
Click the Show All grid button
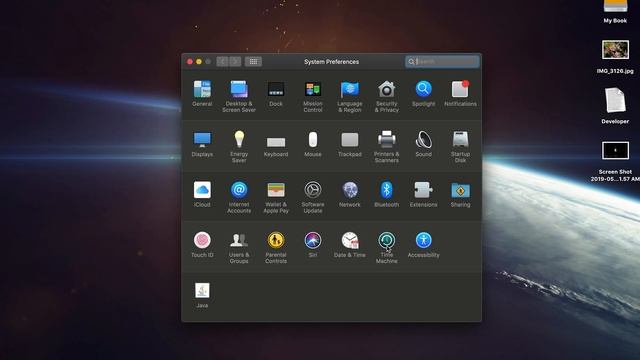tap(253, 62)
